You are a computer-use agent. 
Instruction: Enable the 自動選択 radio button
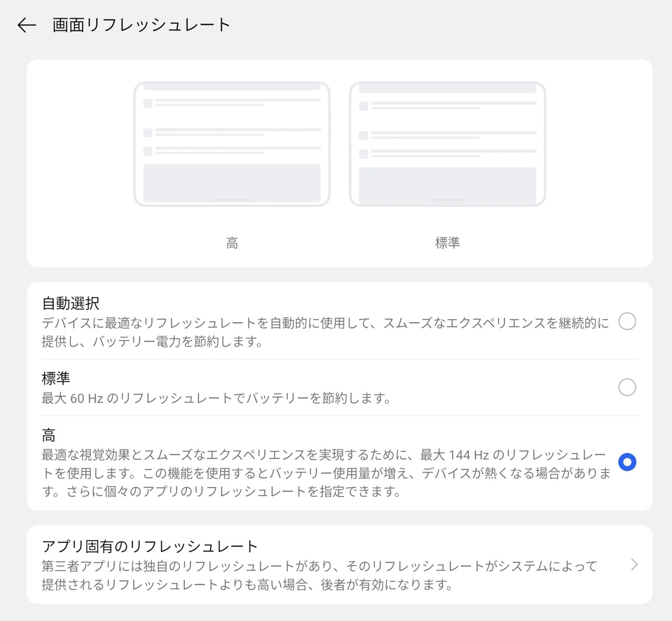pos(627,321)
